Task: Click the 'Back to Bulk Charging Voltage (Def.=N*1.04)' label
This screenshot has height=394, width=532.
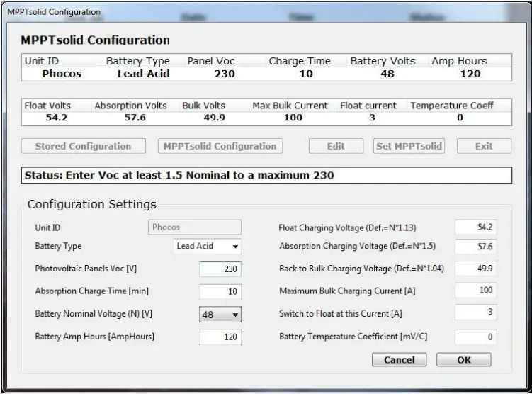Action: tap(362, 269)
